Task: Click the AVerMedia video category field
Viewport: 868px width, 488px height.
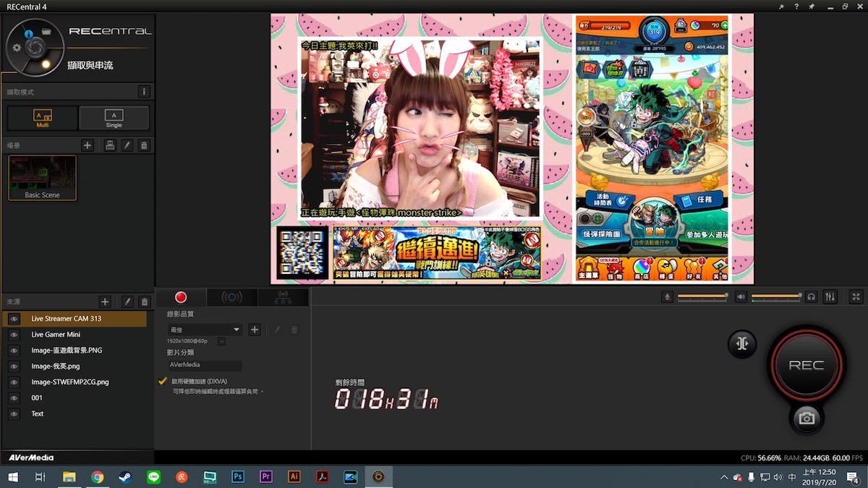Action: pos(205,365)
